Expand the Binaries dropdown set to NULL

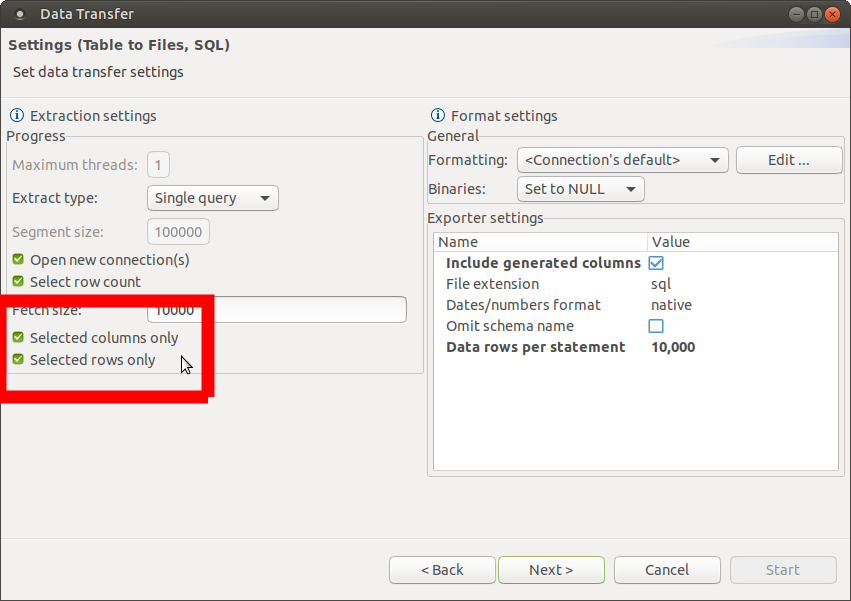580,188
